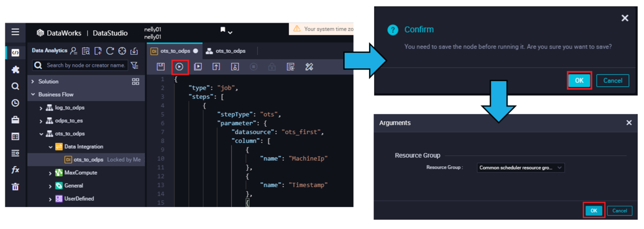Click the grid view icon beside Solution
This screenshot has width=644, height=229.
(x=135, y=82)
